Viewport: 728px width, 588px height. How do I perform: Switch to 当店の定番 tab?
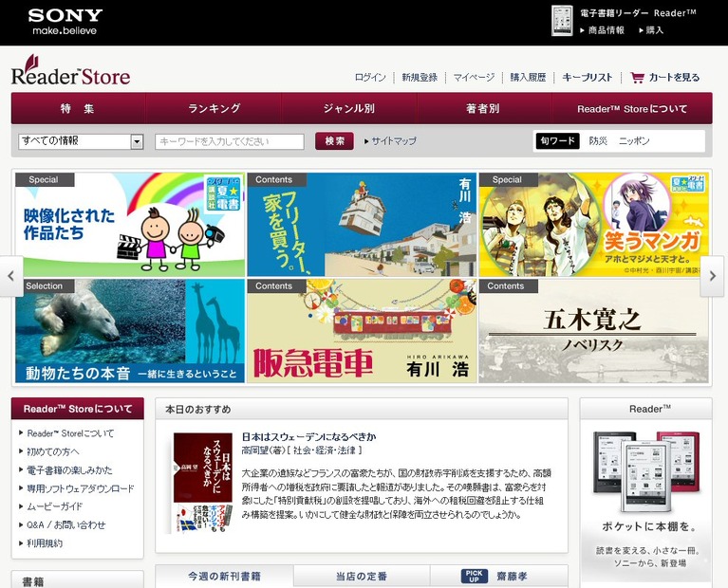(362, 577)
